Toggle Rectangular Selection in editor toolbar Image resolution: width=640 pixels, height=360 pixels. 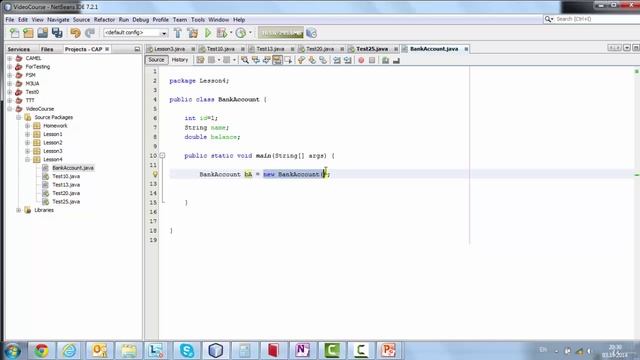(x=288, y=60)
